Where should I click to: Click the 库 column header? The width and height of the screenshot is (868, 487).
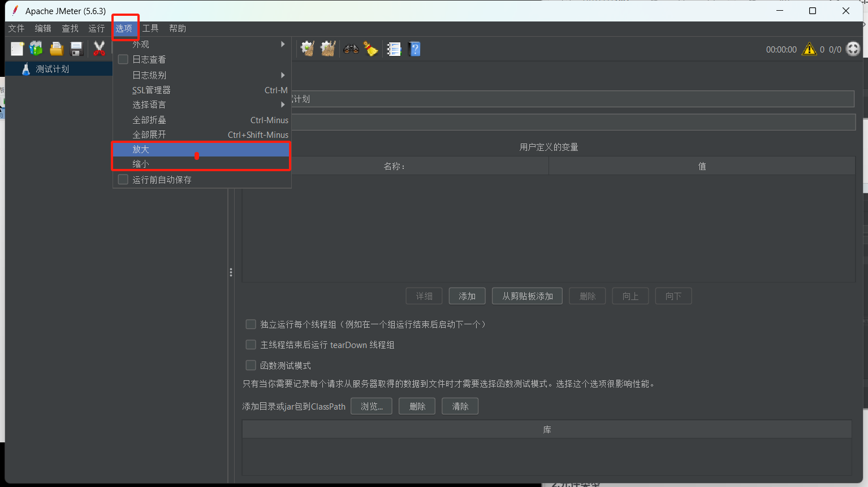coord(547,429)
